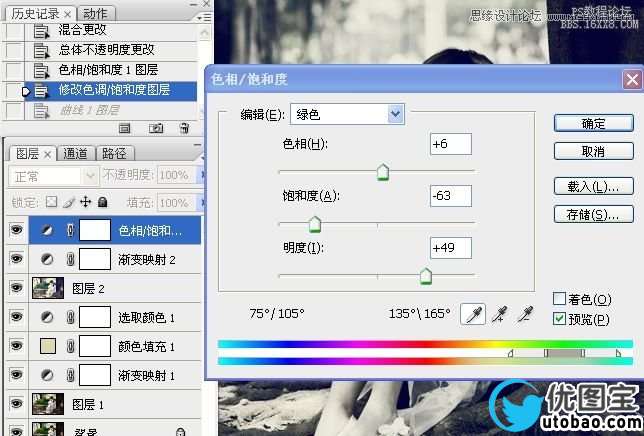644x436 pixels.
Task: Enable the 着色 colorize checkbox
Action: point(559,298)
